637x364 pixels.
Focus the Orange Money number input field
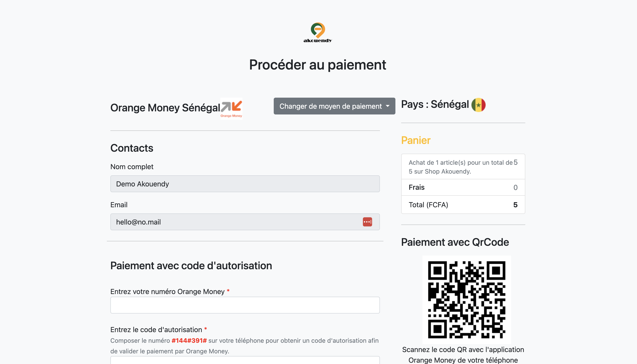click(x=245, y=305)
